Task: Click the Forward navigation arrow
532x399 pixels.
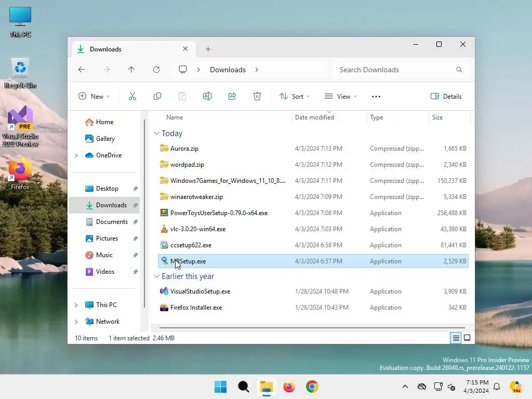Action: point(106,70)
